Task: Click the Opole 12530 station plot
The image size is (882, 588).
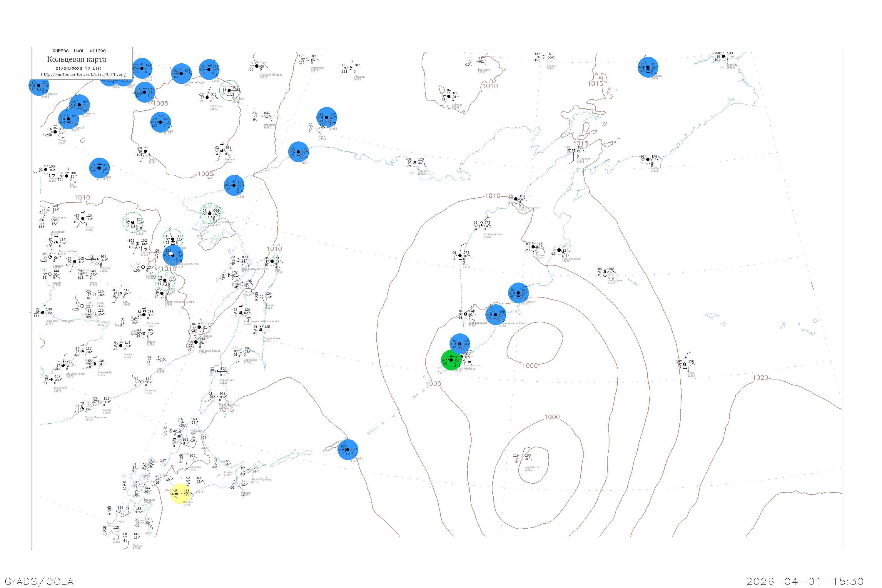Action: 685,365
